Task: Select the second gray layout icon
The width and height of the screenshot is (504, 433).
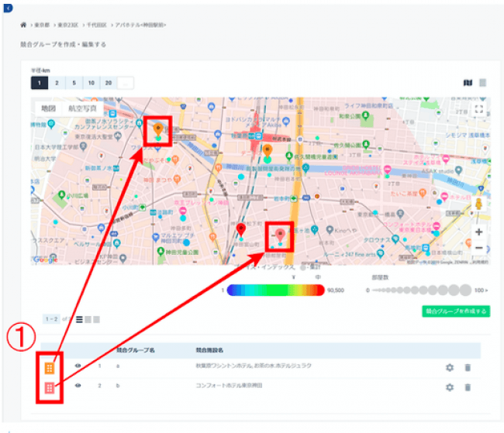Action: [x=88, y=319]
